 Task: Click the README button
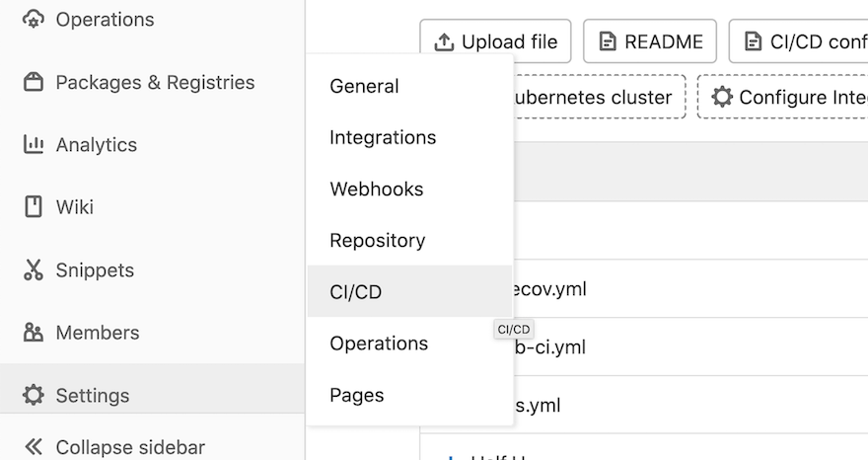click(650, 41)
